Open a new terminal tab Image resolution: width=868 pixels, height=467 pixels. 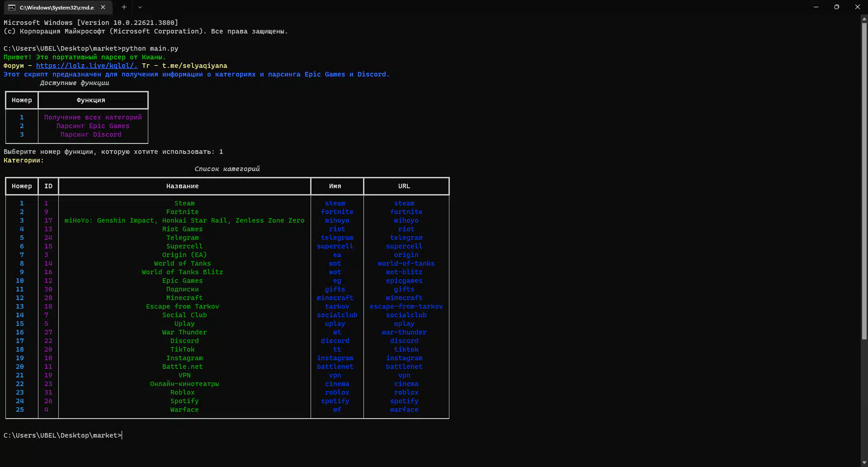pyautogui.click(x=124, y=7)
